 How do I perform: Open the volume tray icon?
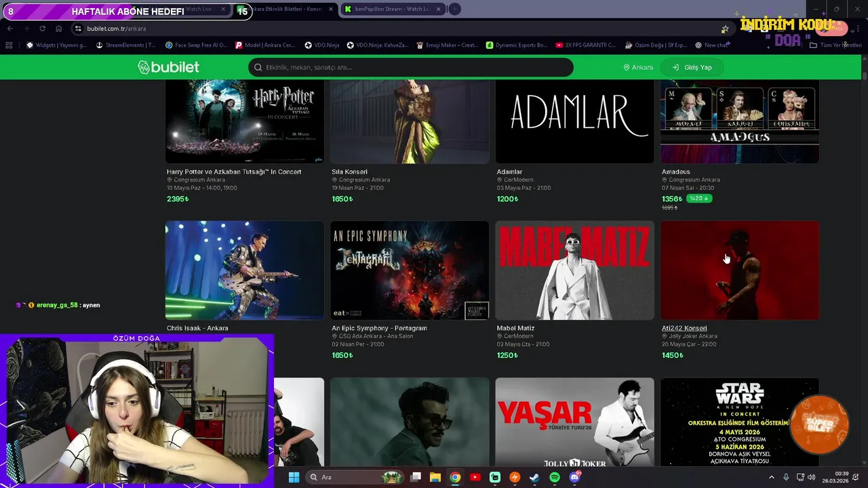pos(813,477)
